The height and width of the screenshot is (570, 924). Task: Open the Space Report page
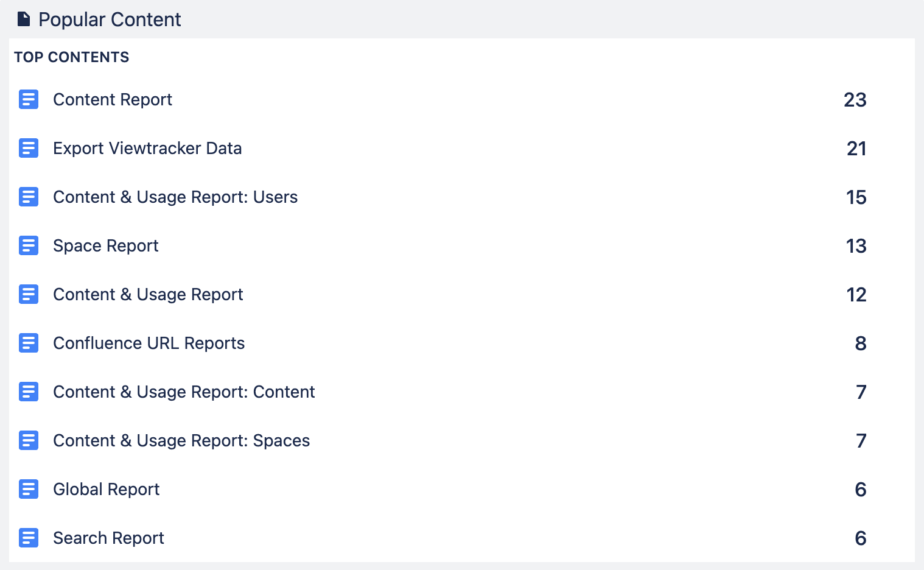[106, 245]
